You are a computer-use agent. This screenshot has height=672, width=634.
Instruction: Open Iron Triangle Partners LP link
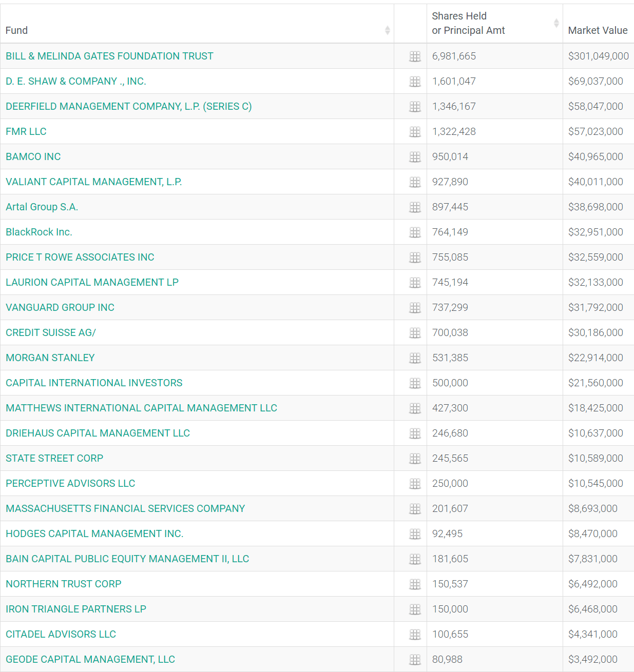click(76, 609)
